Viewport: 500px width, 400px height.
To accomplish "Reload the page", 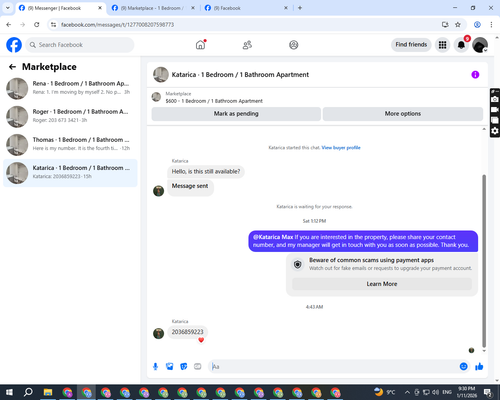I will pos(37,25).
